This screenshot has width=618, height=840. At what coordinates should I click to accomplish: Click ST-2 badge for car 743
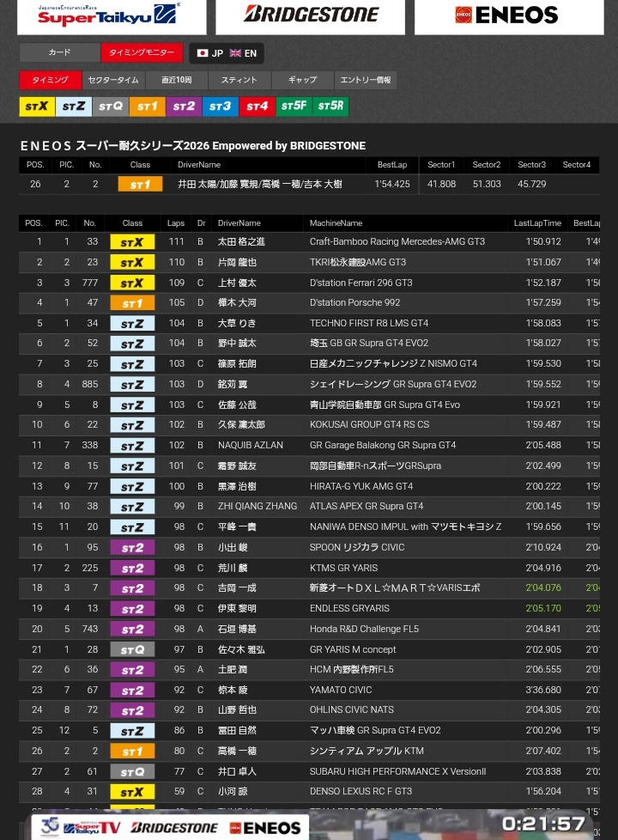[x=132, y=629]
